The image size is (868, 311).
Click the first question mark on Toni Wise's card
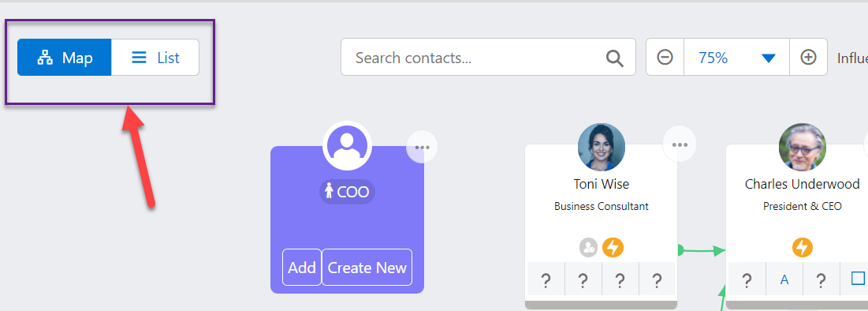click(x=546, y=280)
